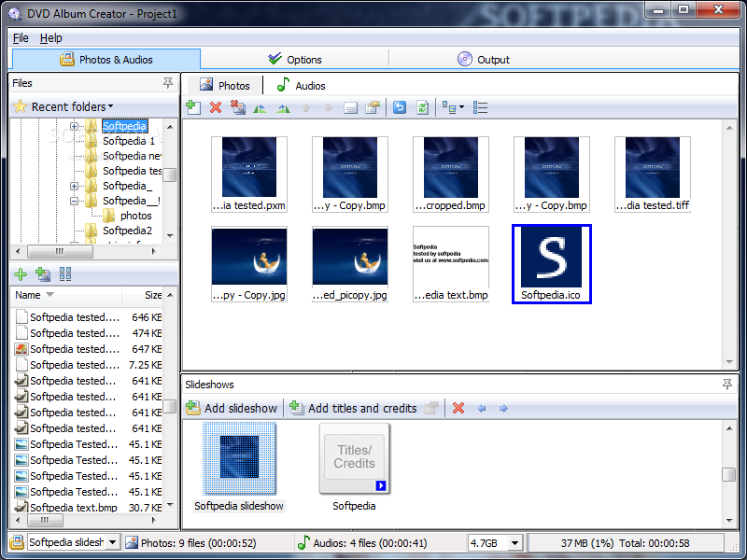The width and height of the screenshot is (747, 560).
Task: Switch to the Photos & Audios tab
Action: [x=106, y=60]
